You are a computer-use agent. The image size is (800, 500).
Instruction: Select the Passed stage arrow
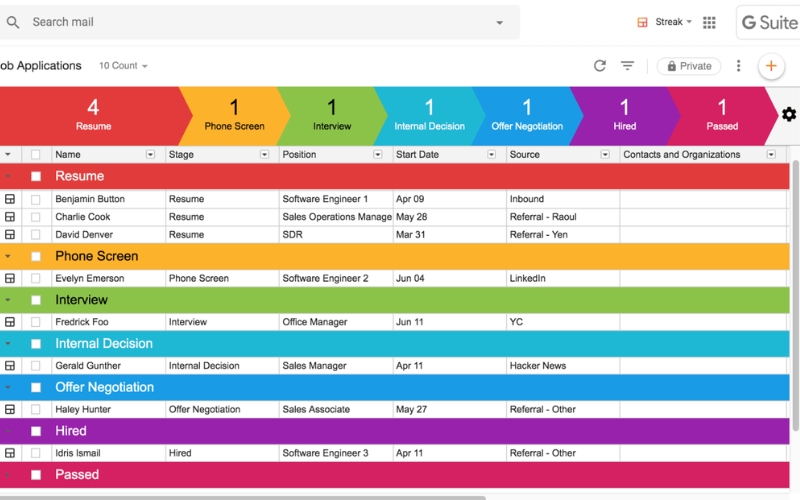tap(722, 116)
